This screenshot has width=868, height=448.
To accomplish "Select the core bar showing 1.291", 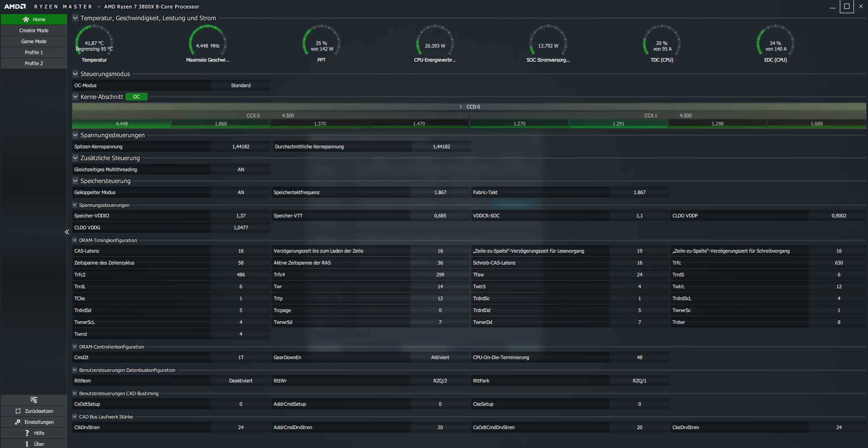I will [x=618, y=124].
